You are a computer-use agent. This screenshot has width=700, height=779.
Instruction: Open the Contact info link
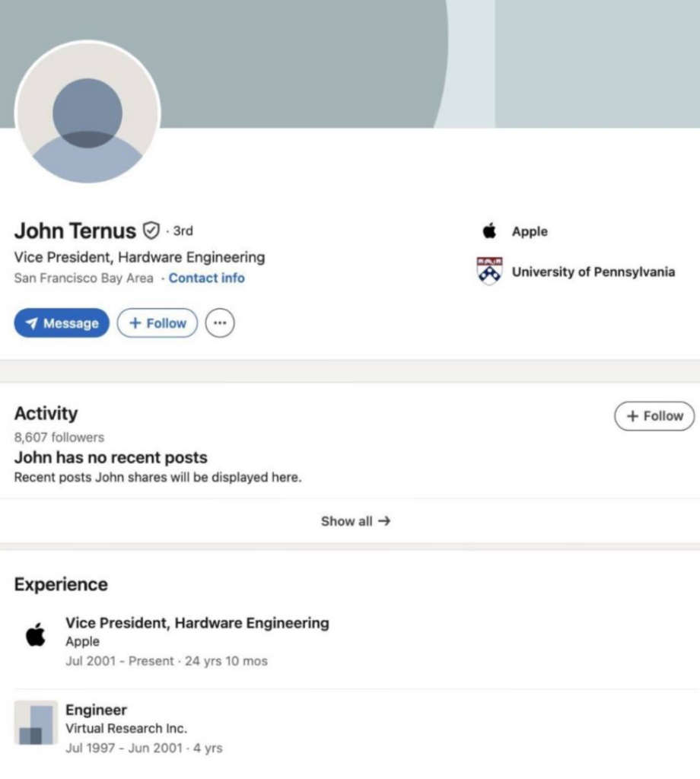coord(206,278)
